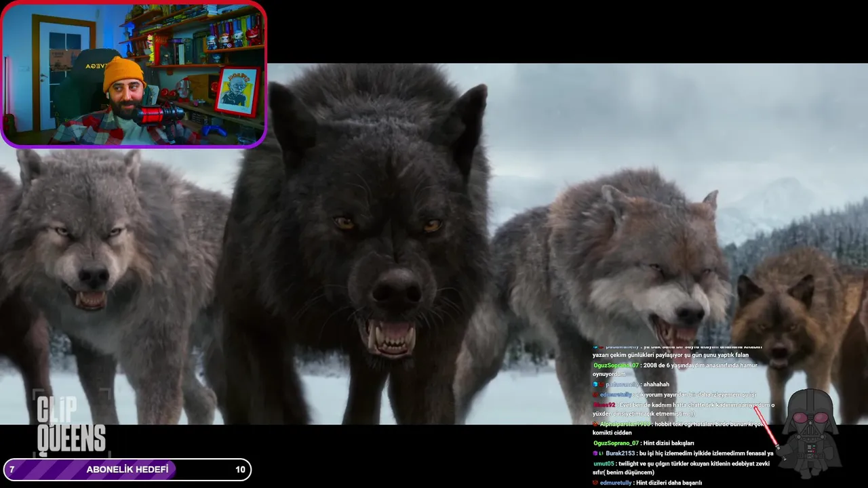Click the black wolf in the video
The image size is (868, 488).
(x=359, y=244)
